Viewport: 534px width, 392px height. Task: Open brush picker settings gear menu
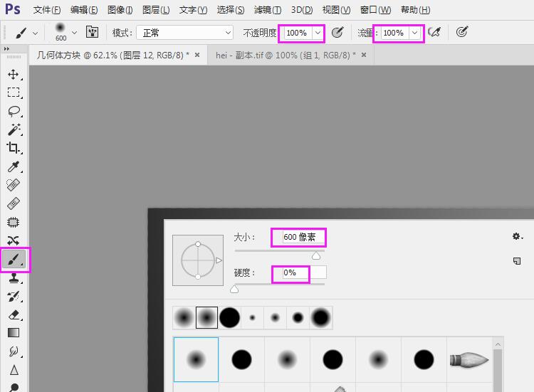[x=518, y=236]
